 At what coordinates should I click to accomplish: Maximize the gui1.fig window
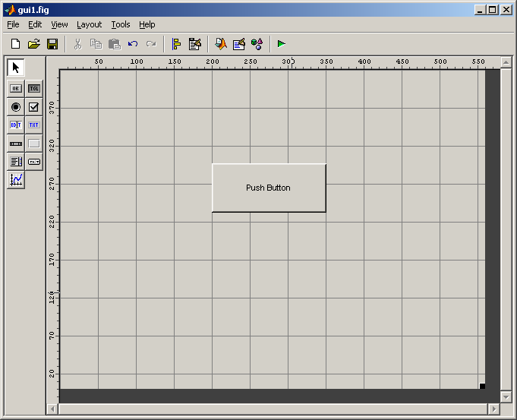(493, 10)
